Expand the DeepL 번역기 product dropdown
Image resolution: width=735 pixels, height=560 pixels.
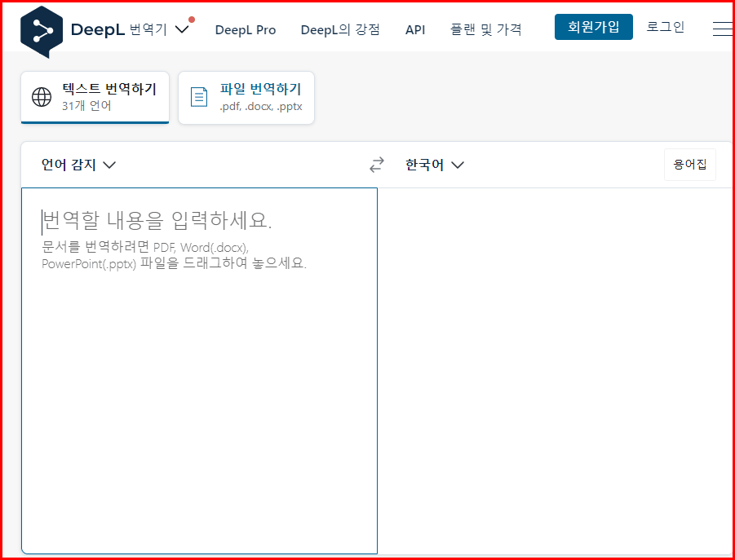(x=182, y=29)
